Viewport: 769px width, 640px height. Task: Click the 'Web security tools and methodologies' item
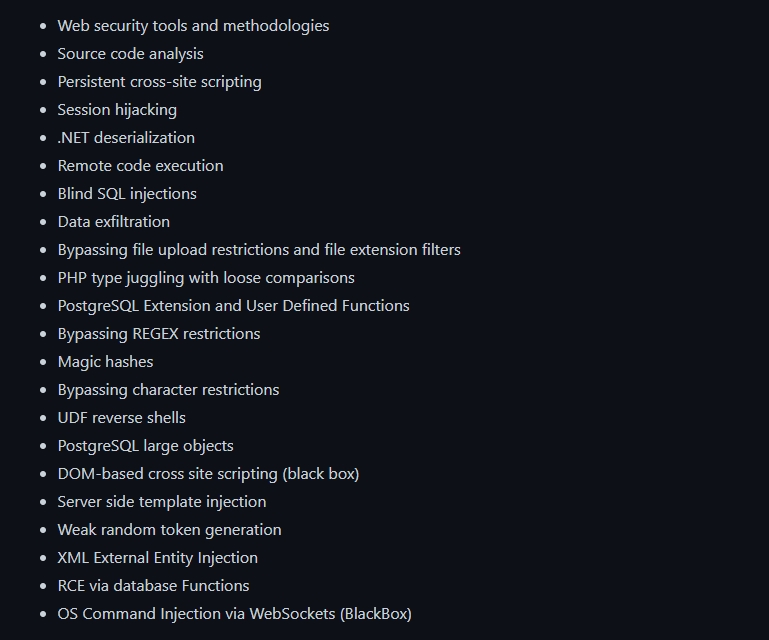point(193,26)
